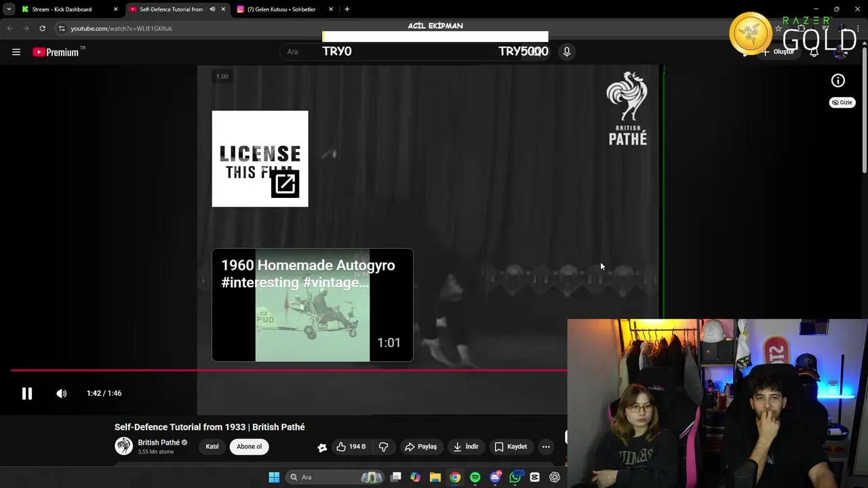Mute the video using the speaker icon

[x=62, y=393]
